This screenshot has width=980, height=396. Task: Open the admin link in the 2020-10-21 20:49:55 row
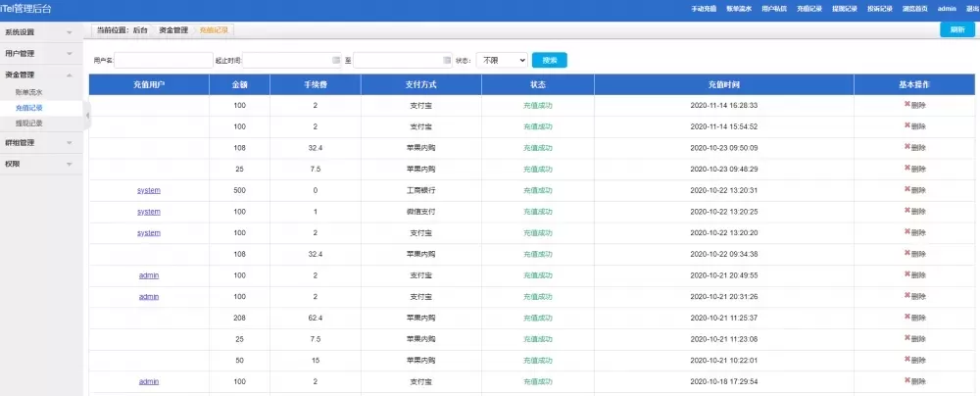point(149,275)
